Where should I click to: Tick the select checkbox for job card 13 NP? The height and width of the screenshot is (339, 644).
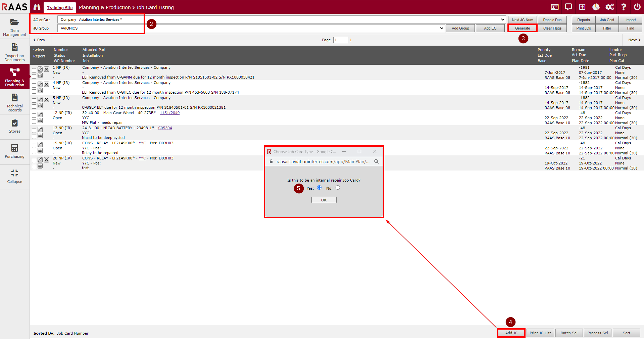(x=34, y=131)
